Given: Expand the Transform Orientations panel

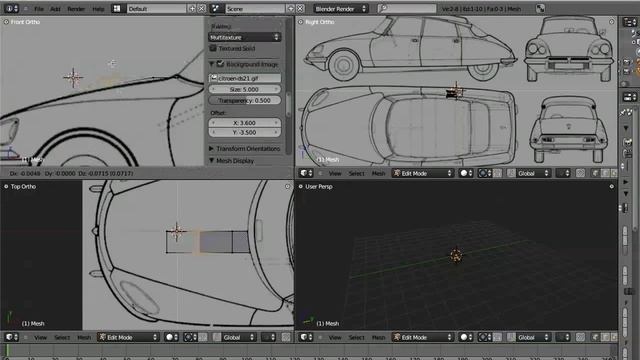Looking at the screenshot, I should (211, 149).
